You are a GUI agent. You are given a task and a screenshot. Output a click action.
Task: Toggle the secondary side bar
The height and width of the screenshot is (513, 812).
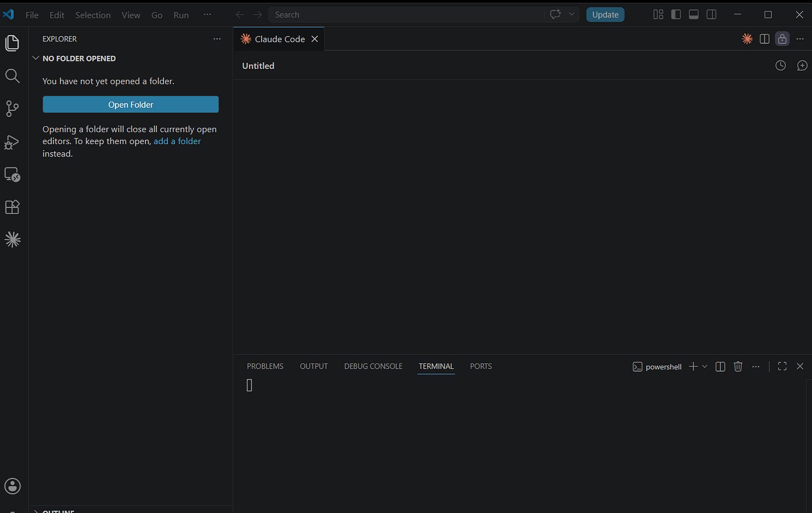tap(712, 15)
